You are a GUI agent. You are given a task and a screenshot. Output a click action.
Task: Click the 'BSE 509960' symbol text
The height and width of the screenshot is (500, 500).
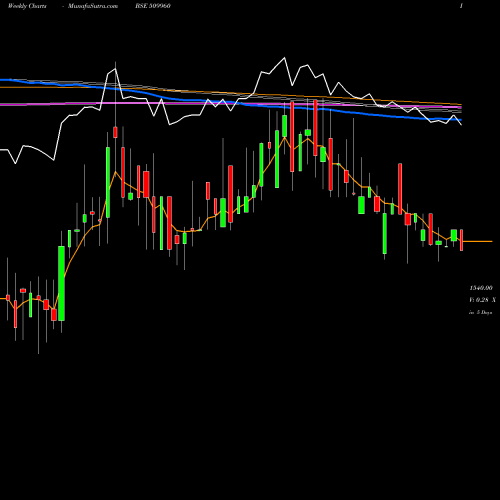153,6
